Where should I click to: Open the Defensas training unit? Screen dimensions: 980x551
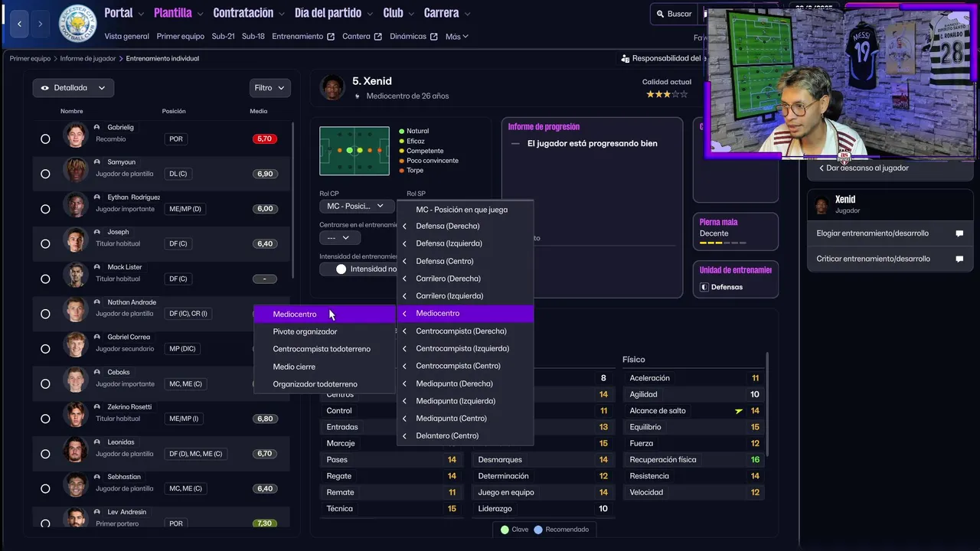[x=735, y=287]
